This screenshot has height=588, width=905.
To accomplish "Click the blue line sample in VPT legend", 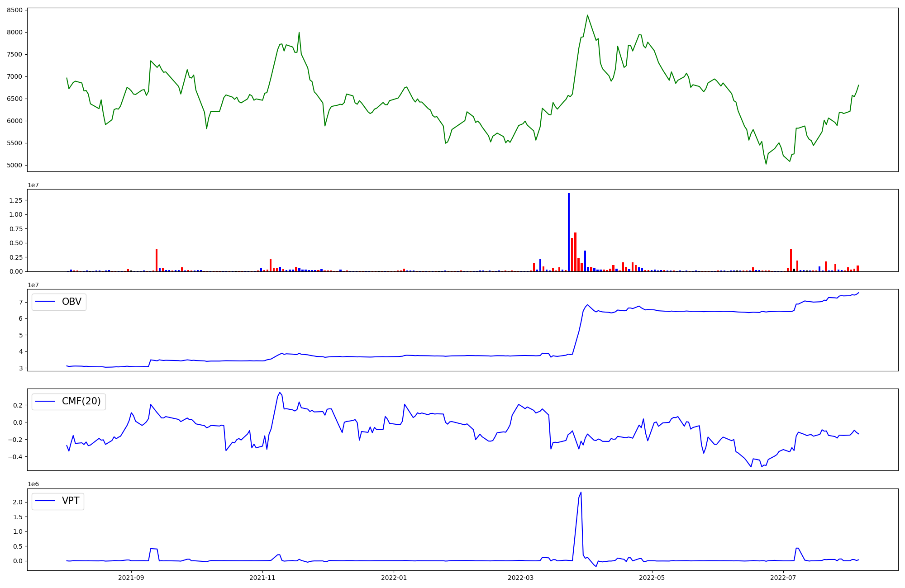I will point(45,501).
